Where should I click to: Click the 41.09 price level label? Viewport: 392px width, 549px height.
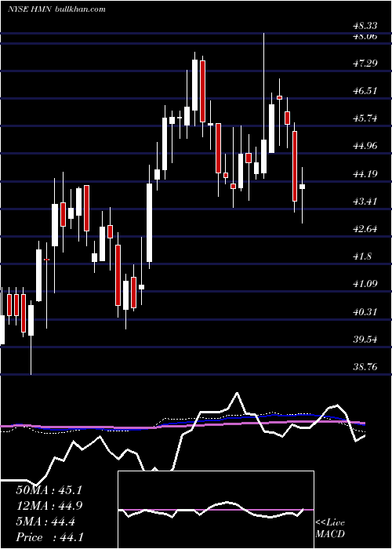click(x=365, y=284)
